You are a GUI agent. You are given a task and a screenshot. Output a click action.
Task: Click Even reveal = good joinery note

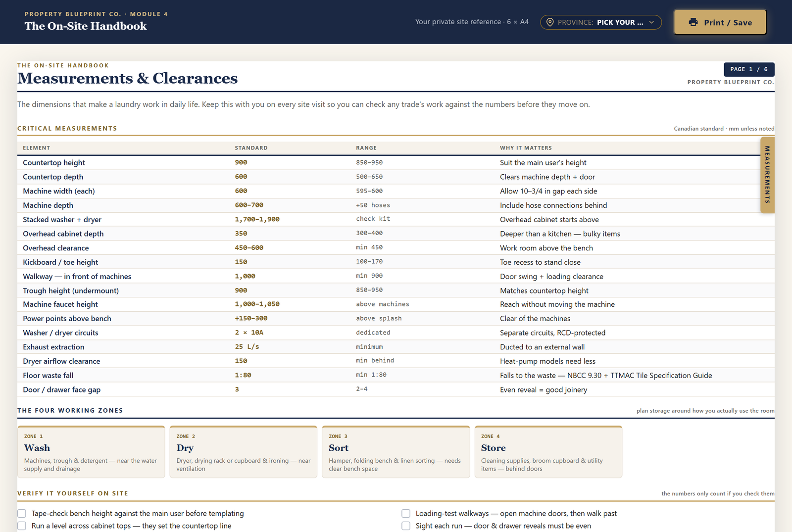[x=544, y=390]
